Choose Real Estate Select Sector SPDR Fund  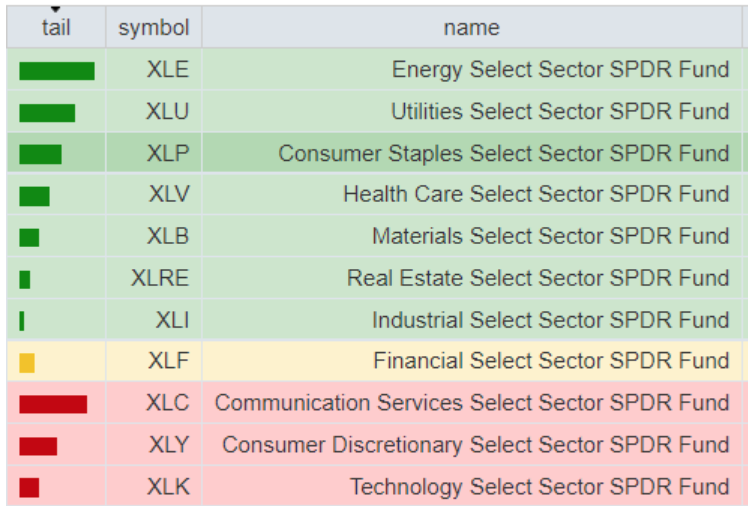(x=538, y=278)
